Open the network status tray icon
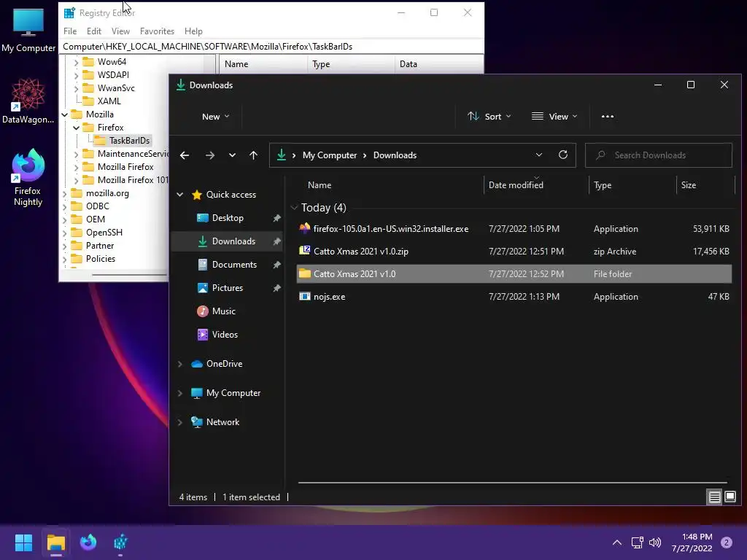Image resolution: width=747 pixels, height=560 pixels. 638,542
